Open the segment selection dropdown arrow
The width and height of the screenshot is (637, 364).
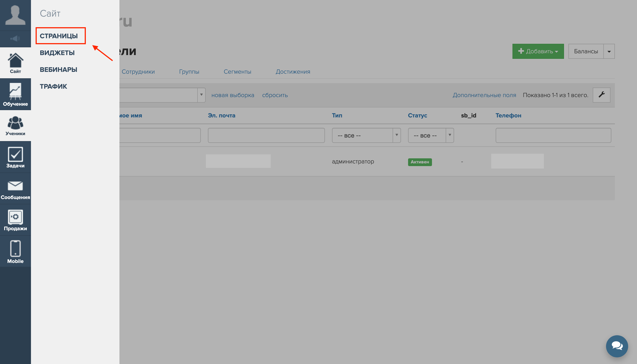(201, 95)
